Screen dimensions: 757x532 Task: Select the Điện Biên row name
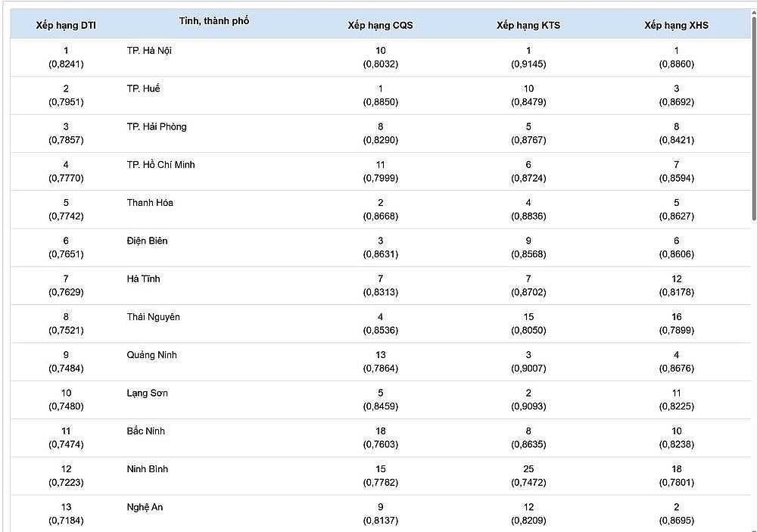coord(147,241)
